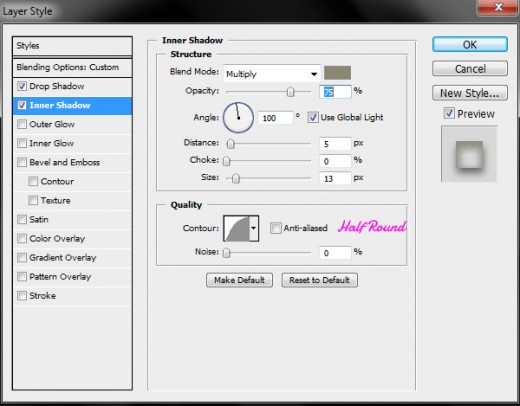Image resolution: width=520 pixels, height=406 pixels.
Task: Click the New Style... button
Action: pyautogui.click(x=470, y=93)
